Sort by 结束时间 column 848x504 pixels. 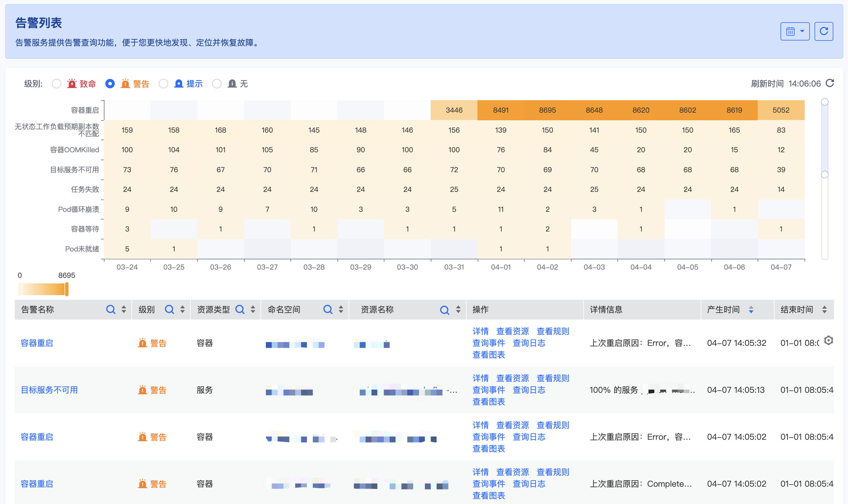point(825,309)
